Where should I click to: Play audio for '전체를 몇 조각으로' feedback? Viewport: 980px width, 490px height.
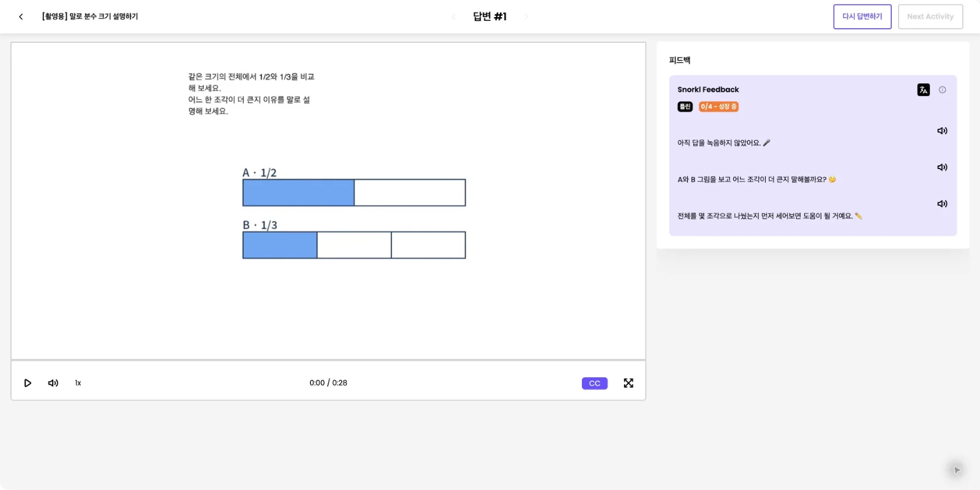click(x=942, y=203)
